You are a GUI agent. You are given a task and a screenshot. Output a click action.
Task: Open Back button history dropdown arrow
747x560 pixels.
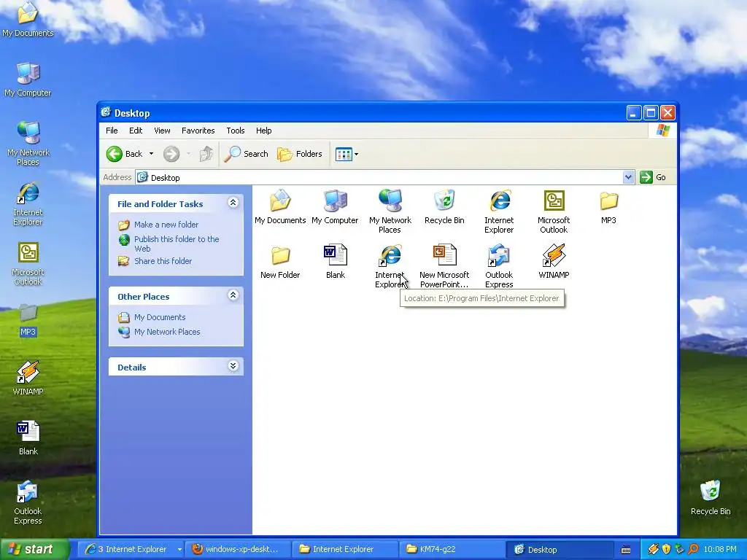click(x=152, y=154)
